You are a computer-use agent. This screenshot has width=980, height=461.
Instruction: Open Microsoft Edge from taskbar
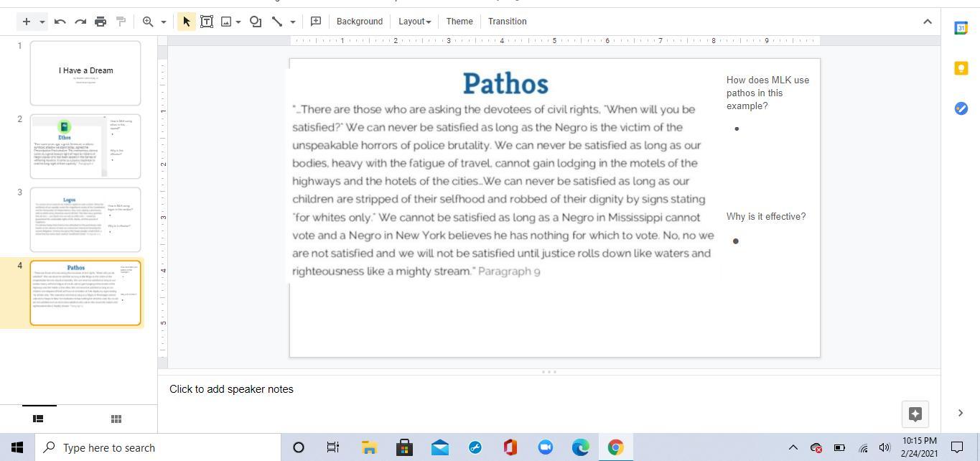(x=580, y=447)
